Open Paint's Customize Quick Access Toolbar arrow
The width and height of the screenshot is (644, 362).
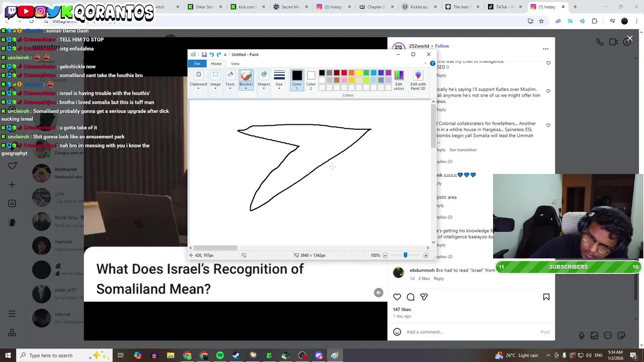[225, 54]
